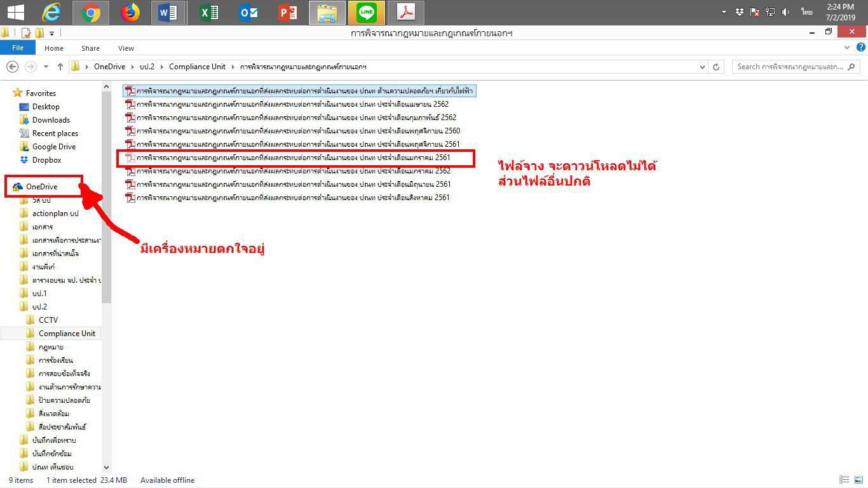
Task: Show hidden tray icons arrow
Action: 724,12
